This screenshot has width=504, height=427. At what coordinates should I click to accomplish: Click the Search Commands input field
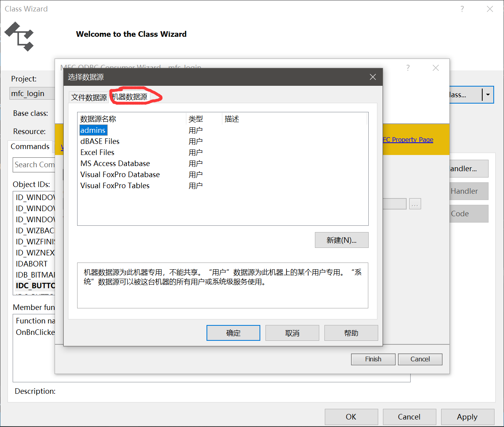(x=34, y=164)
